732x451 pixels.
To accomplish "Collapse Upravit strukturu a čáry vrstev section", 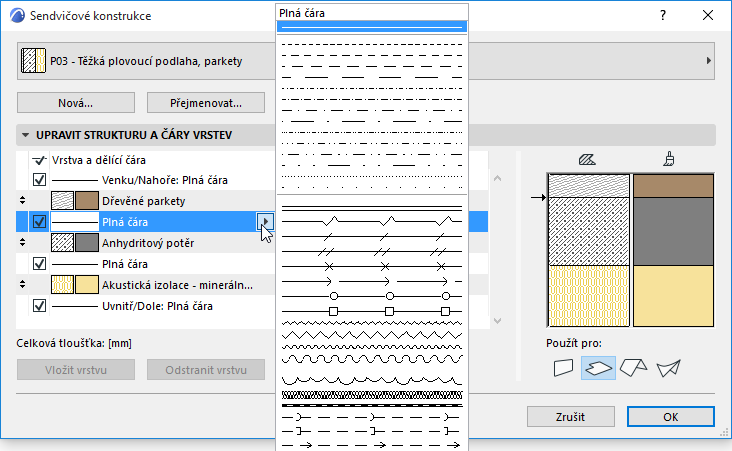I will tap(25, 135).
